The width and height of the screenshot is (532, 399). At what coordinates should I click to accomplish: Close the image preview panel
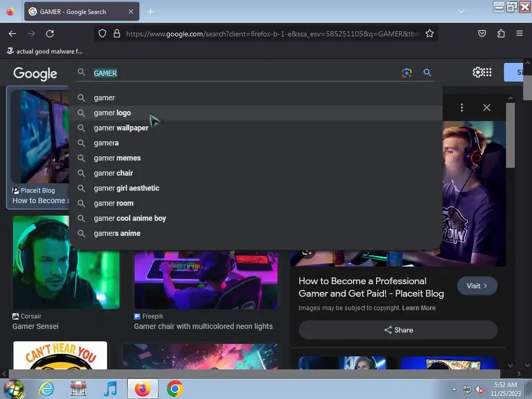486,108
